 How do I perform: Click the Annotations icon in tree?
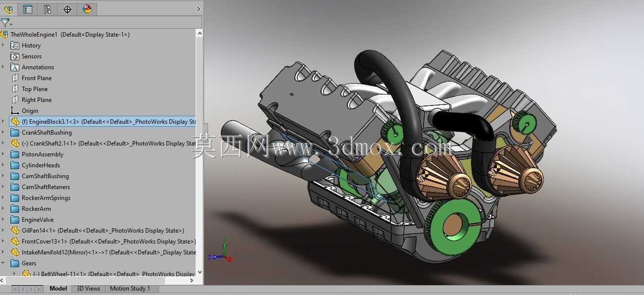[15, 67]
